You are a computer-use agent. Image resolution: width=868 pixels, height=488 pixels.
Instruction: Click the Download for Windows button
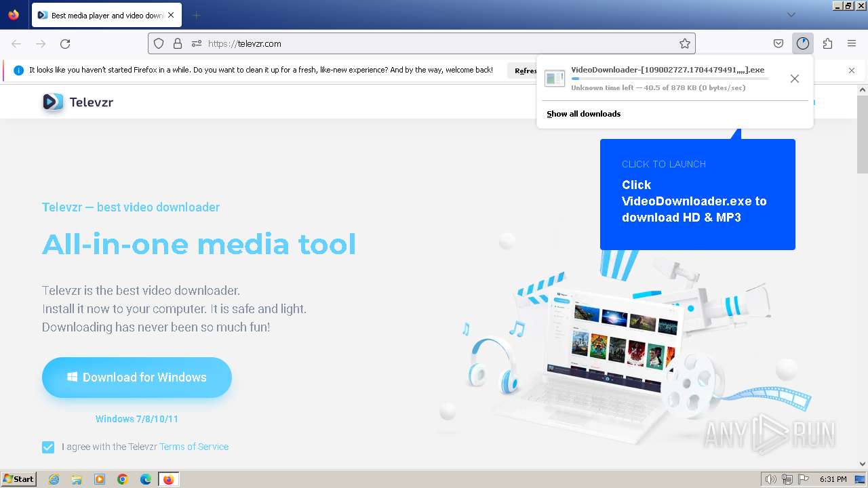coord(137,378)
